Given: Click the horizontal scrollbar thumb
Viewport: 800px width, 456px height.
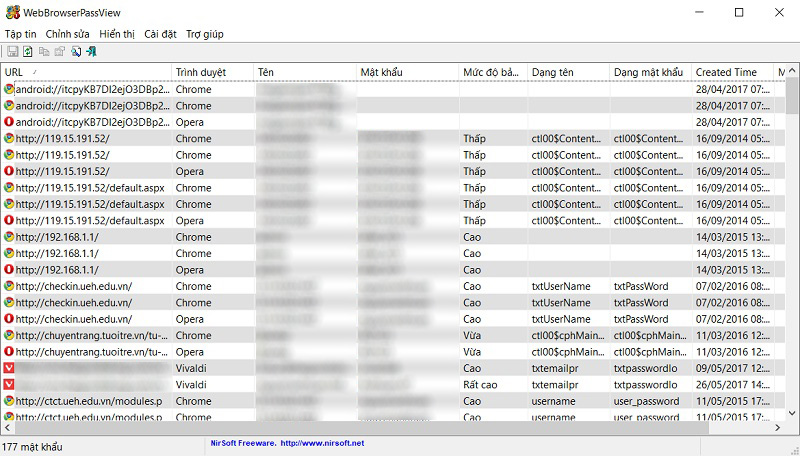Looking at the screenshot, I should [x=361, y=427].
